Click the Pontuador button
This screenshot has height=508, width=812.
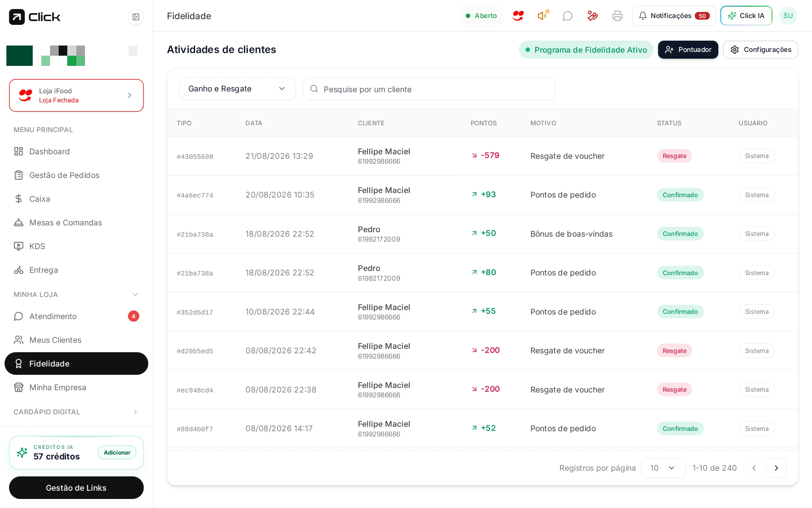point(688,50)
